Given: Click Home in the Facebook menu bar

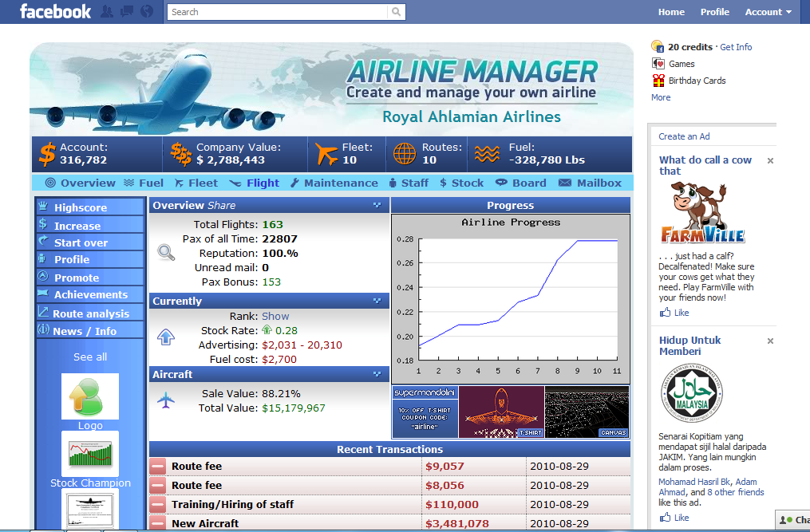Looking at the screenshot, I should (671, 11).
